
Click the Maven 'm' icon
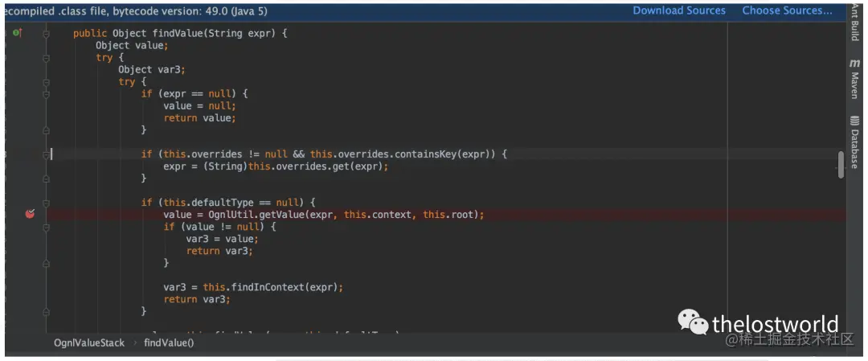854,64
